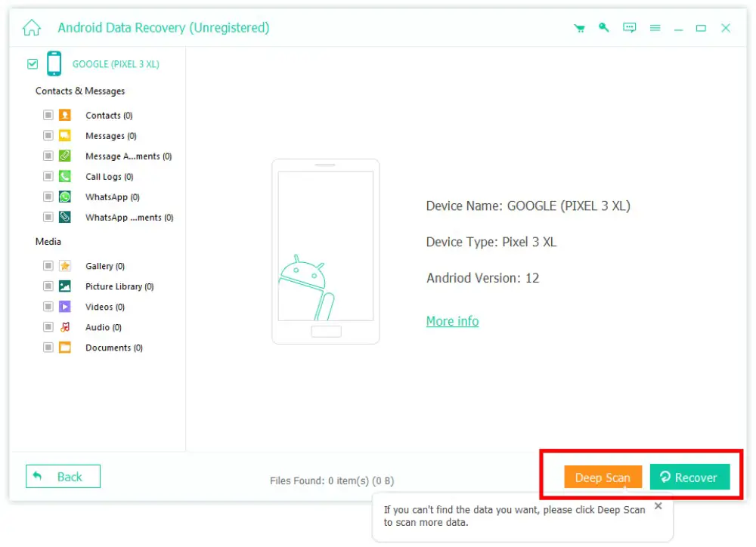Select the Contacts (0) category

tap(109, 115)
